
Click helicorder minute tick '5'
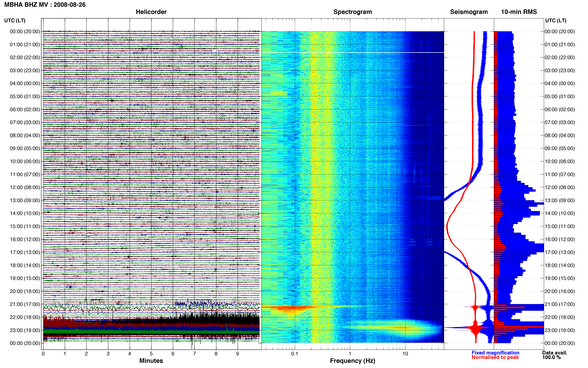click(151, 354)
